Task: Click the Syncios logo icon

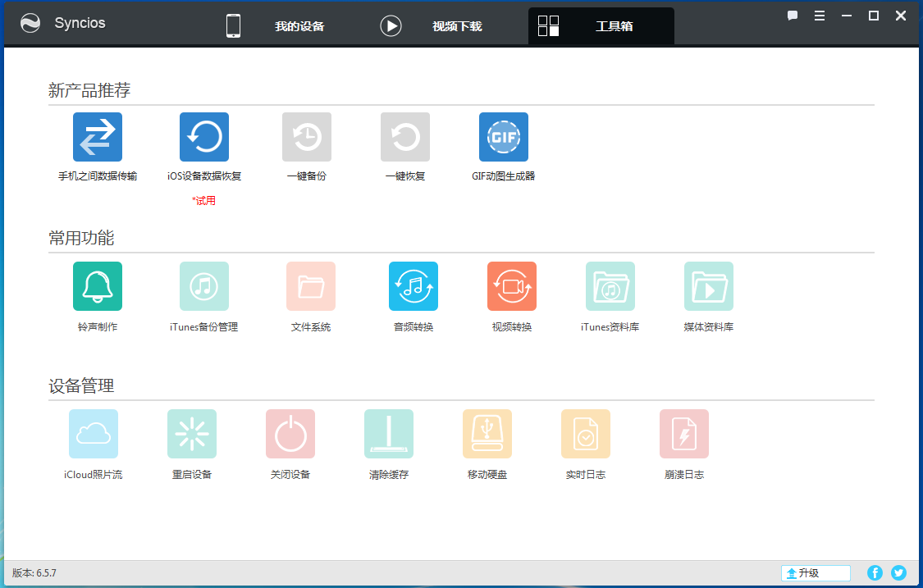Action: click(30, 24)
